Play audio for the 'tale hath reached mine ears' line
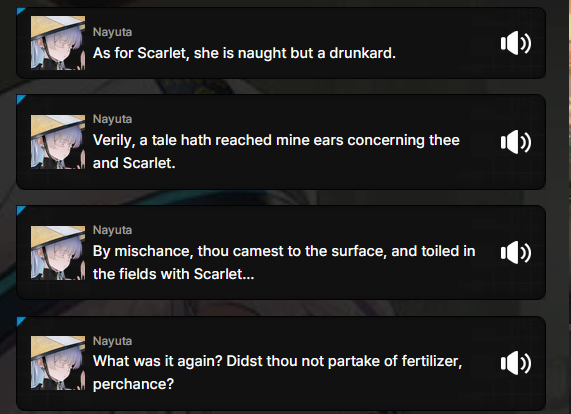Screen dimensions: 571x414 516,142
